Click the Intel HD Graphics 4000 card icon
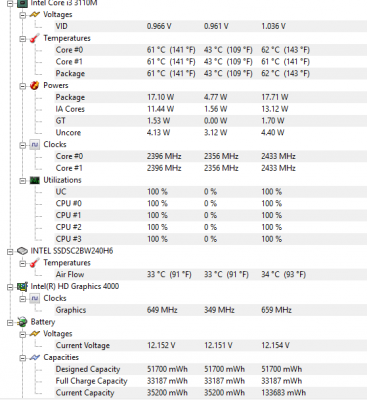Viewport: 367px width, 400px height. point(22,286)
